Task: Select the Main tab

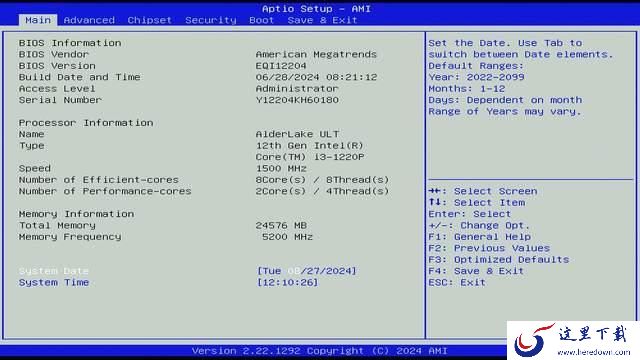Action: tap(38, 20)
